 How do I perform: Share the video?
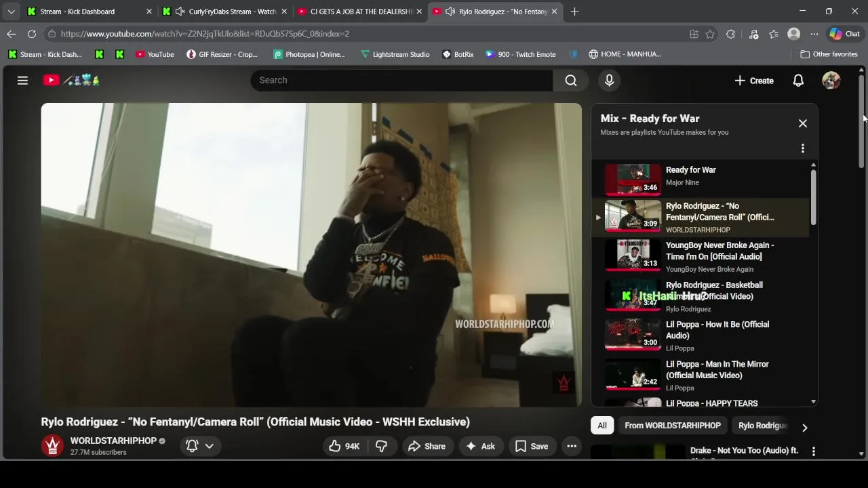pyautogui.click(x=427, y=446)
